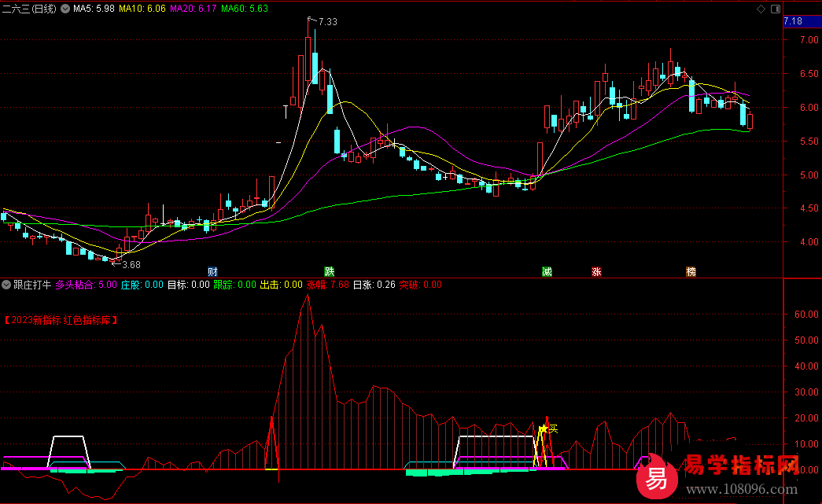The image size is (822, 504).
Task: Select the MA60: 5.63 label
Action: click(x=245, y=9)
